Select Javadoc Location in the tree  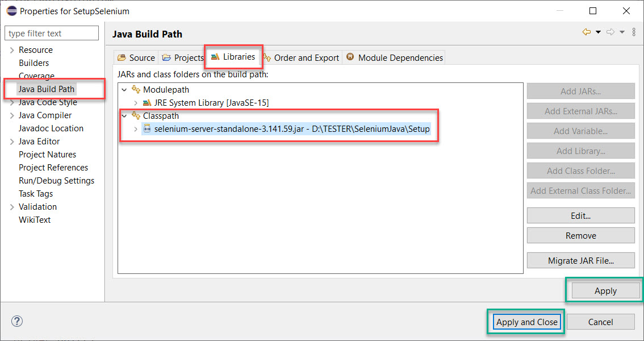[x=51, y=128]
